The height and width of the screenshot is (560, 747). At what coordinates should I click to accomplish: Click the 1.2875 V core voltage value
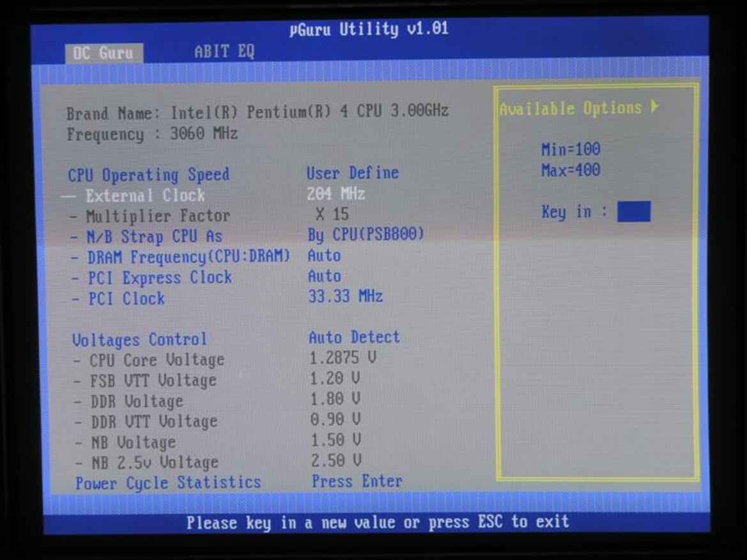[343, 358]
